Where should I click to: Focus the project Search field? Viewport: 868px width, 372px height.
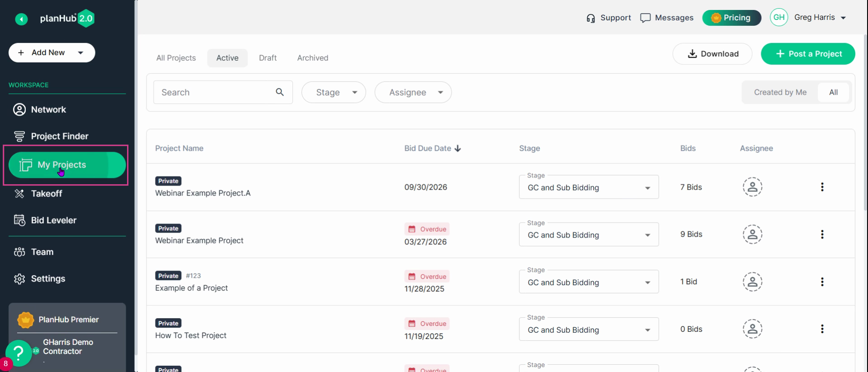pyautogui.click(x=223, y=92)
